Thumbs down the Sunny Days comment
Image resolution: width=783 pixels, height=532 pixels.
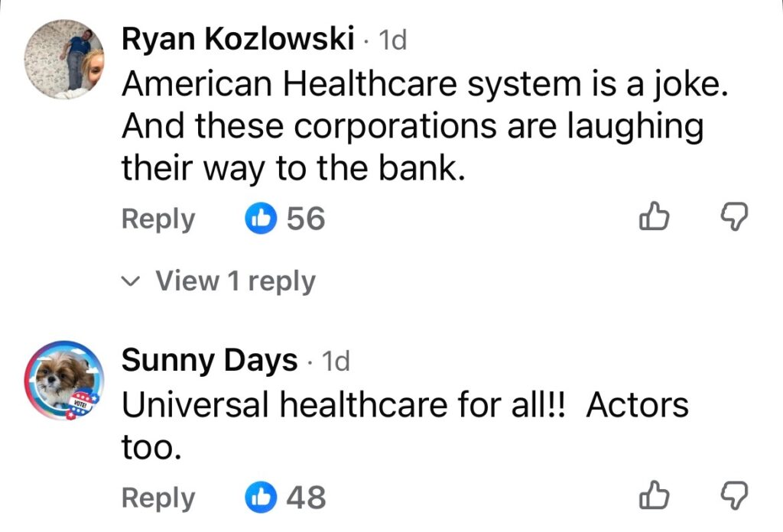[x=735, y=498]
